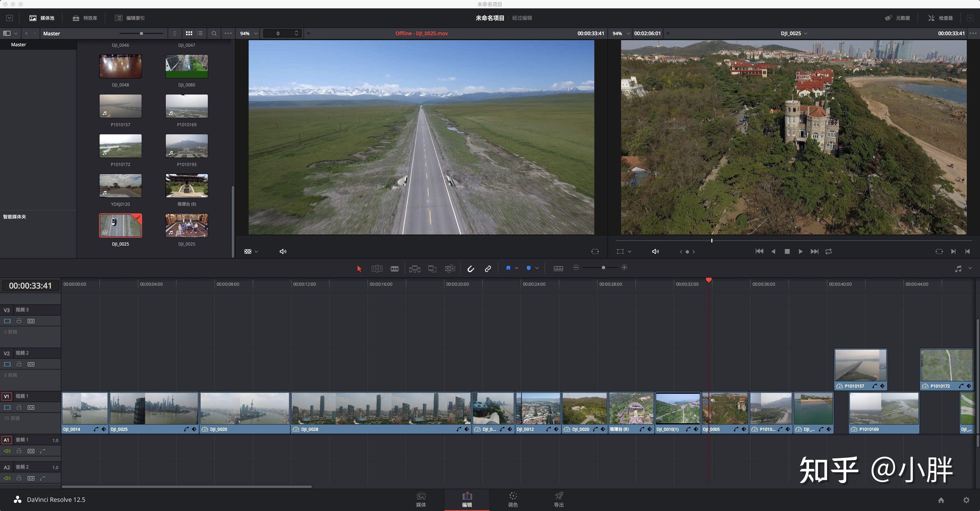Click the replace clip icon

pyautogui.click(x=450, y=269)
